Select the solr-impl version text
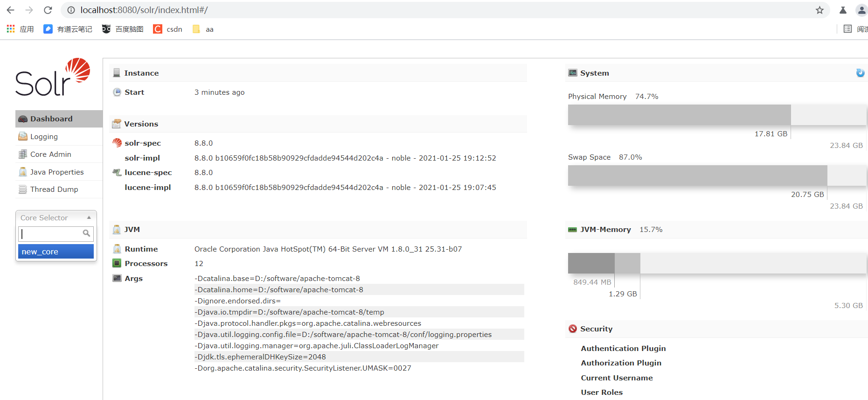This screenshot has width=868, height=400. (345, 158)
